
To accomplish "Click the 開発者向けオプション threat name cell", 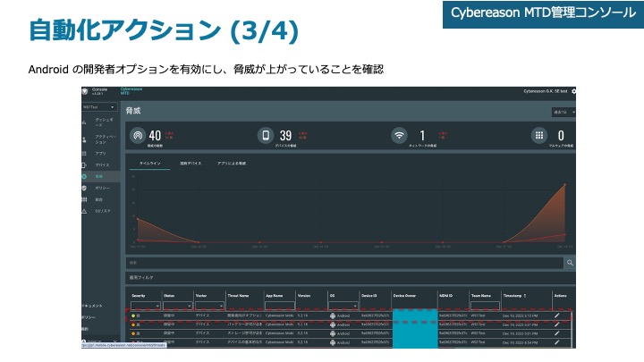I will (x=244, y=316).
